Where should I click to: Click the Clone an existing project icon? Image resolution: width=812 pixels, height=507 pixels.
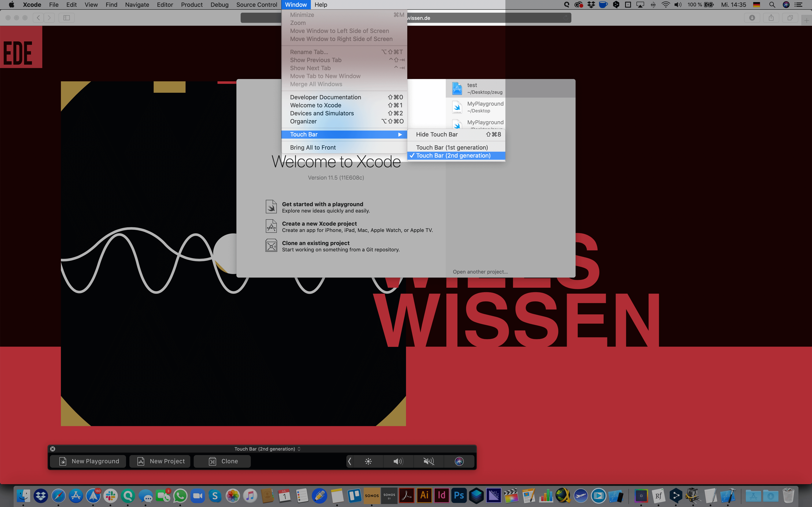pyautogui.click(x=271, y=246)
